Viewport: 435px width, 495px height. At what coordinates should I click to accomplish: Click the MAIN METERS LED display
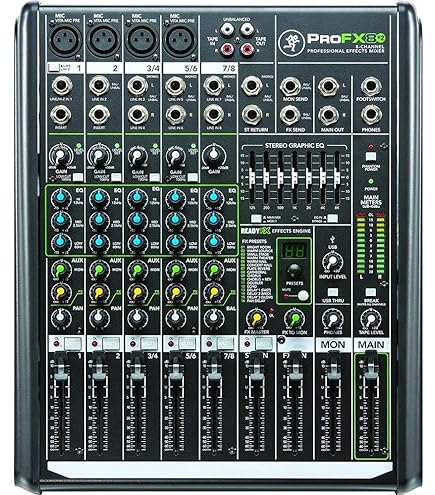coord(371,244)
